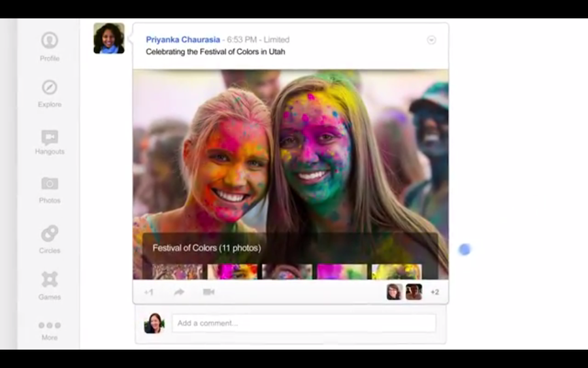Image resolution: width=588 pixels, height=368 pixels.
Task: Open the Games icon in sidebar
Action: (x=50, y=280)
